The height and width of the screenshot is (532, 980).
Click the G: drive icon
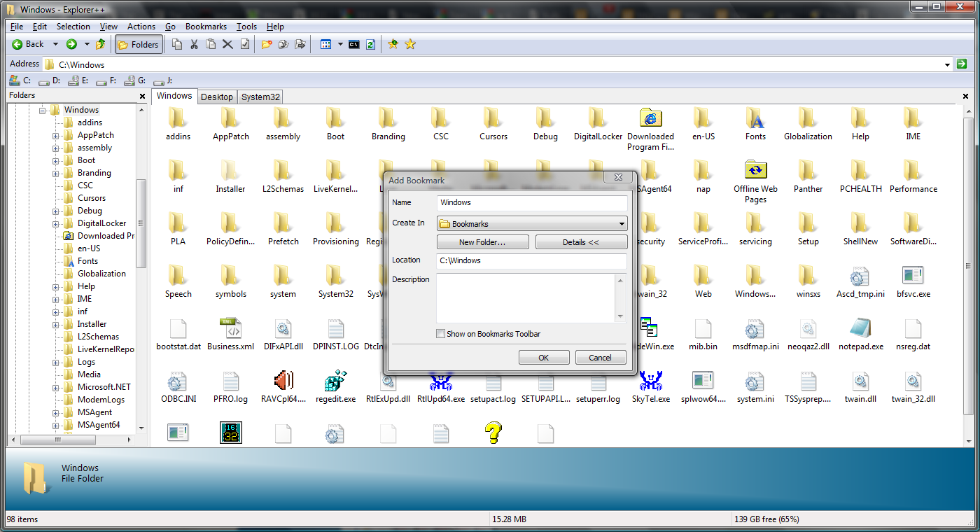(x=130, y=80)
